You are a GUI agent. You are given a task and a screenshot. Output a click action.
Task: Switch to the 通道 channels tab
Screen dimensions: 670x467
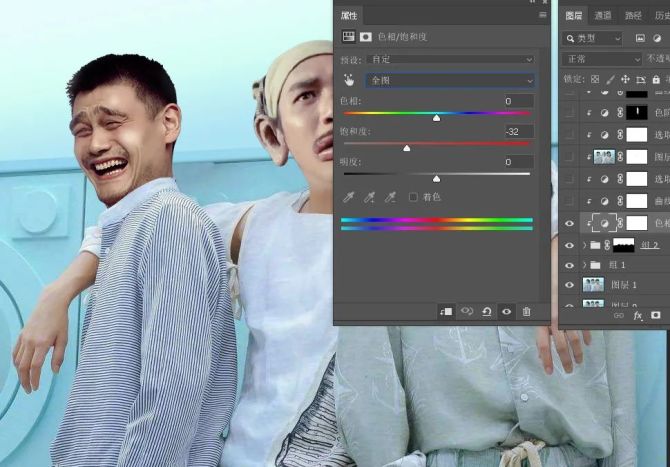603,16
